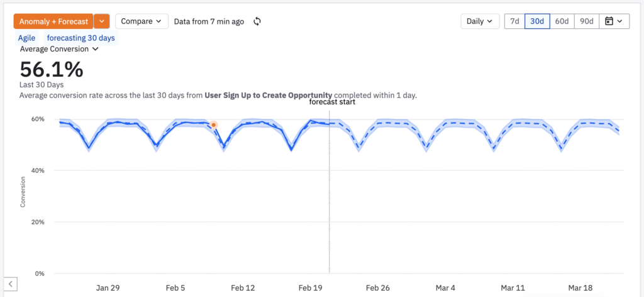Click the Feb 19 label on x-axis

point(310,288)
